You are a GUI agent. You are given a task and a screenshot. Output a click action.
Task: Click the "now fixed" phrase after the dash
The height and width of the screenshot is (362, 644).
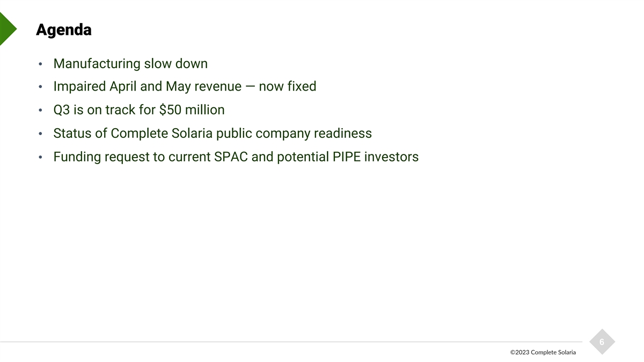coord(287,86)
